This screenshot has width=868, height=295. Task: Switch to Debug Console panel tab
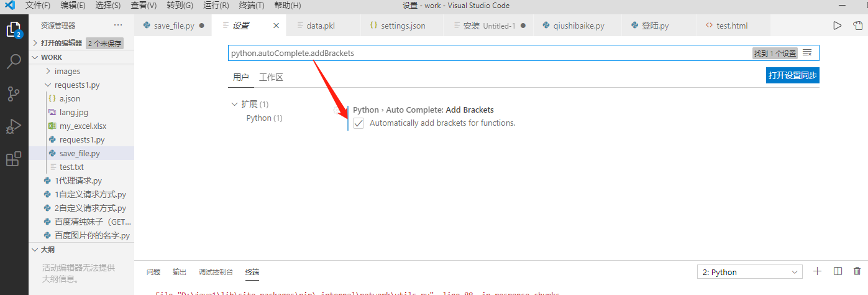(216, 272)
